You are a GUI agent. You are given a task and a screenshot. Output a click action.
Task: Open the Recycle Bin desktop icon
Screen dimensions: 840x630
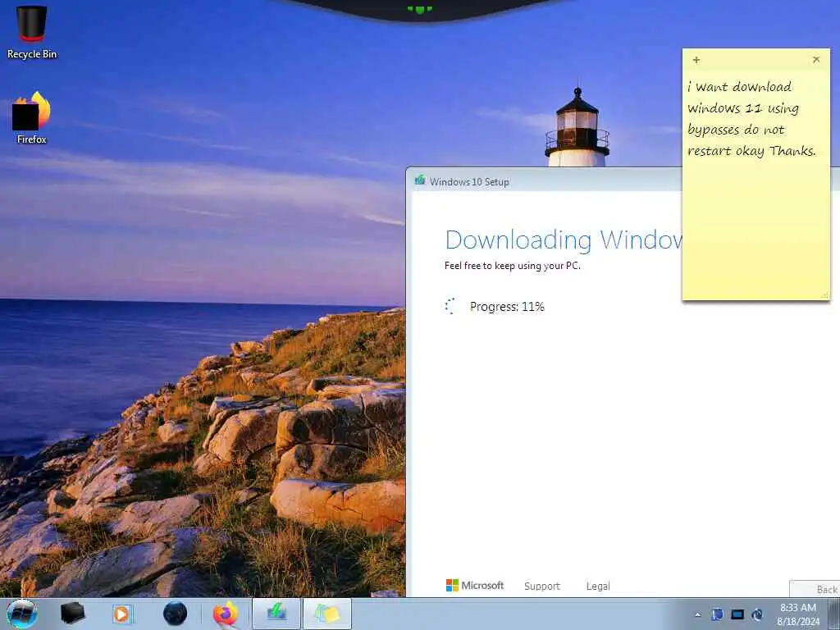[x=32, y=32]
